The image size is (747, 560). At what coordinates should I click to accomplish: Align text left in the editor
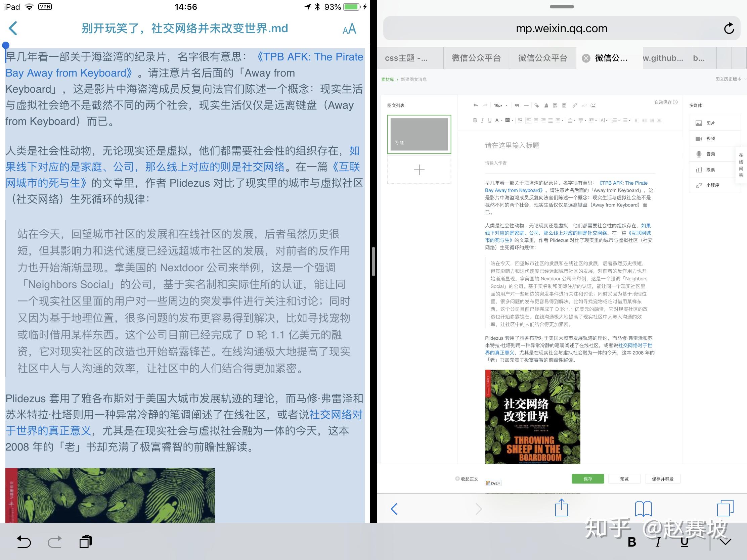529,121
